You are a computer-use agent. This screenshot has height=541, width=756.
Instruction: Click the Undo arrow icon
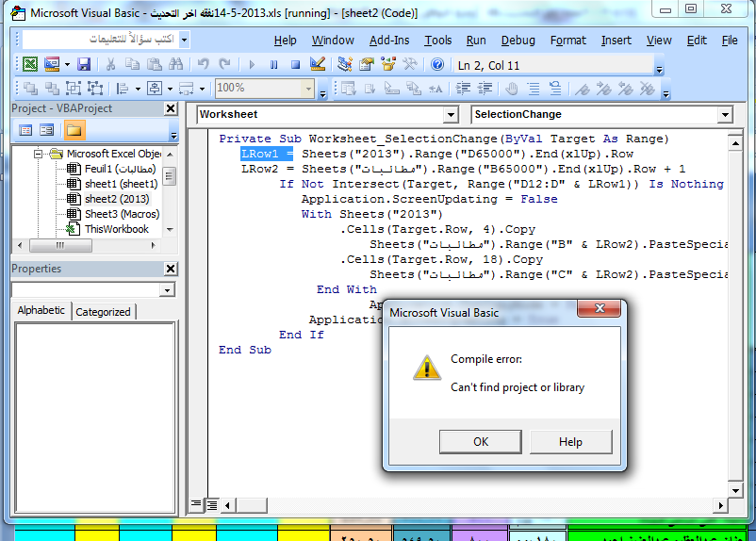tap(203, 64)
